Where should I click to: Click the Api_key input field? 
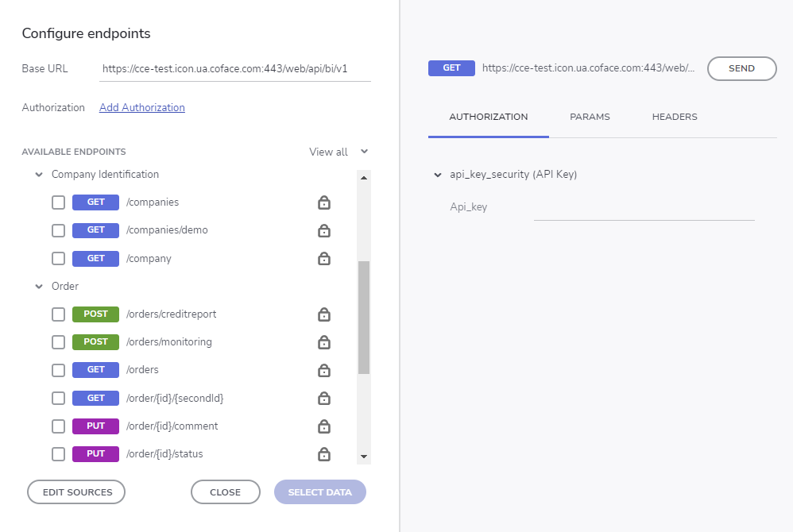[x=644, y=208]
